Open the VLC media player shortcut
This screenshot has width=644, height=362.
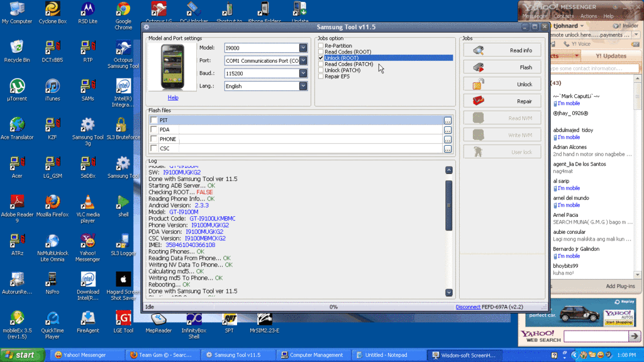point(87,203)
